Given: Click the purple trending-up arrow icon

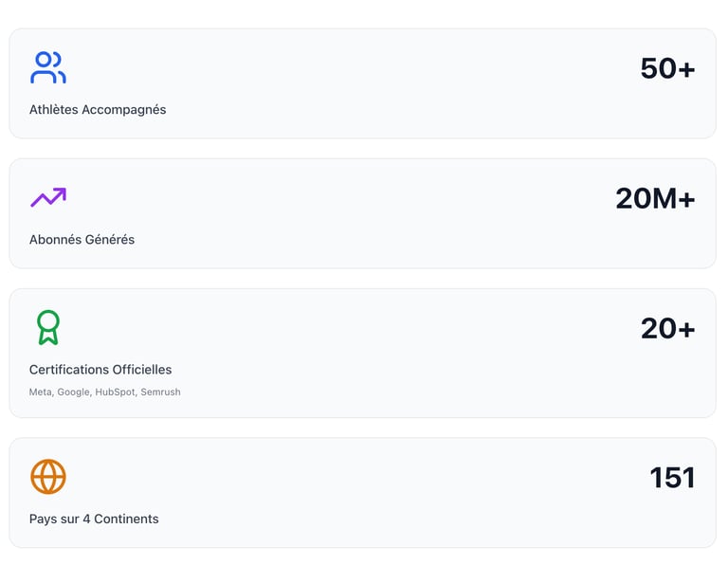Looking at the screenshot, I should (x=47, y=197).
